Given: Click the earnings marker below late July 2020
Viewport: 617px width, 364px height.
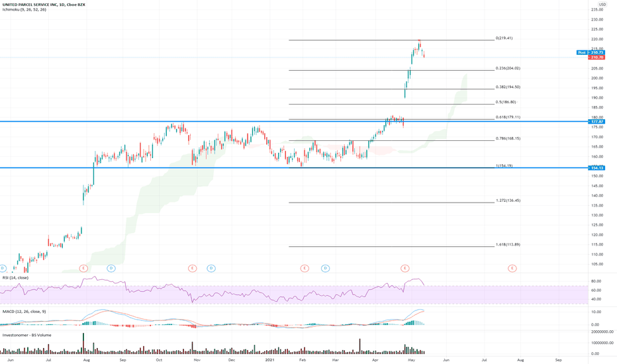Looking at the screenshot, I should click(83, 269).
